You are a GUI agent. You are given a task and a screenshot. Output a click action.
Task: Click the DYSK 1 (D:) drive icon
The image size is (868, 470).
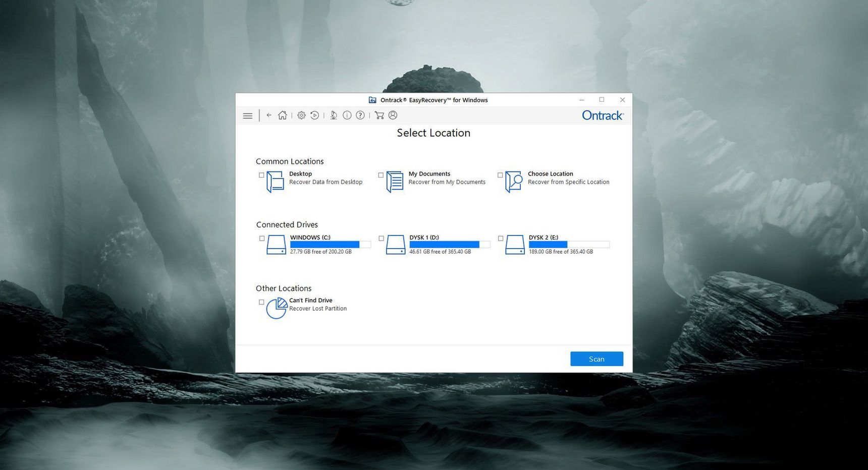396,245
